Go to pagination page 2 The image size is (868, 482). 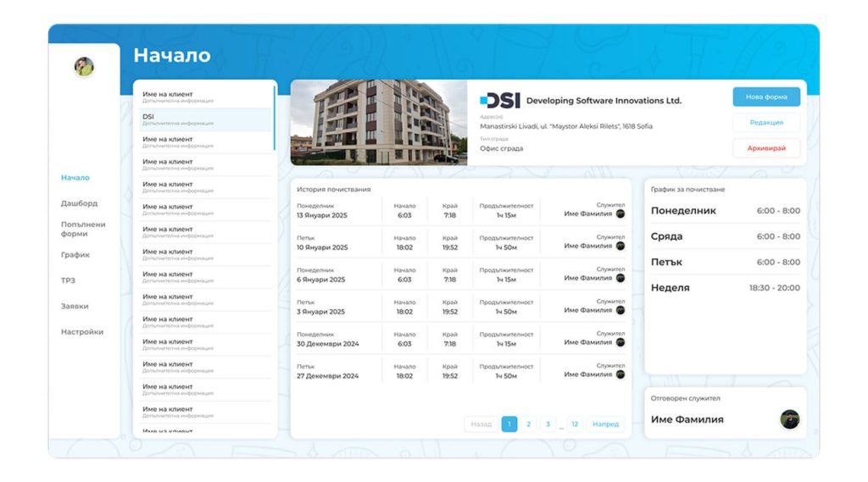tap(529, 424)
